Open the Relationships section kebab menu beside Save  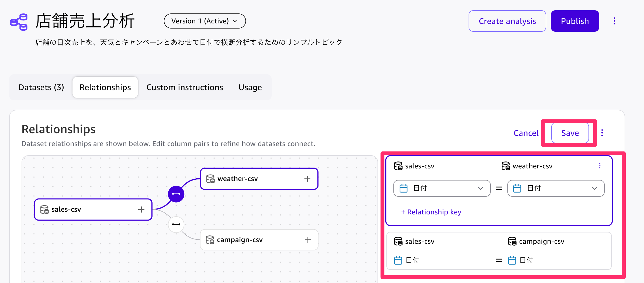(x=602, y=133)
